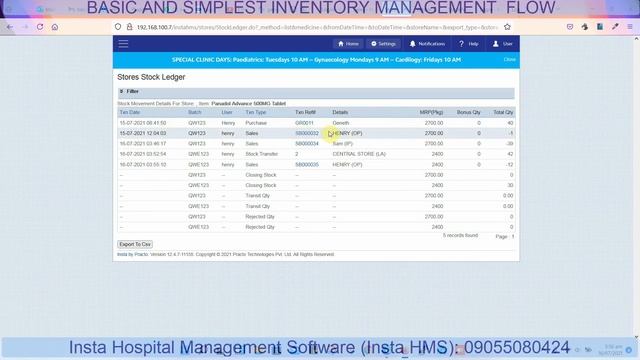Open sales bill SB000034 link

(307, 144)
